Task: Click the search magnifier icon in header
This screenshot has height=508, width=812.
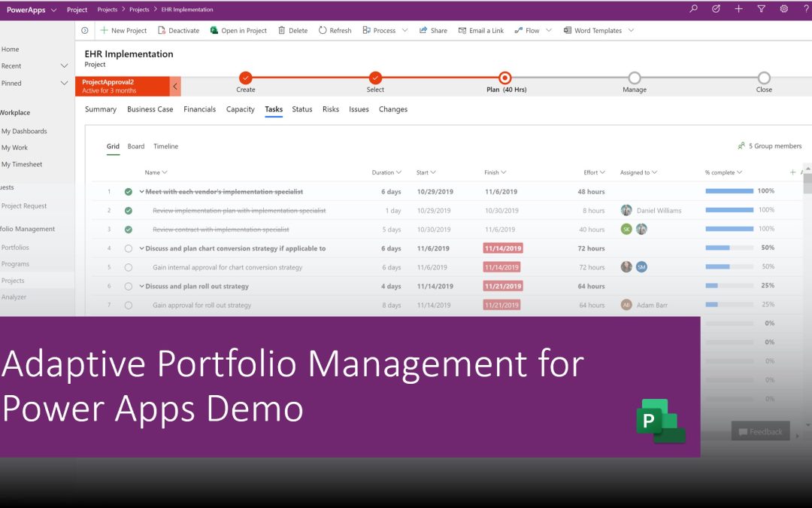Action: coord(693,9)
